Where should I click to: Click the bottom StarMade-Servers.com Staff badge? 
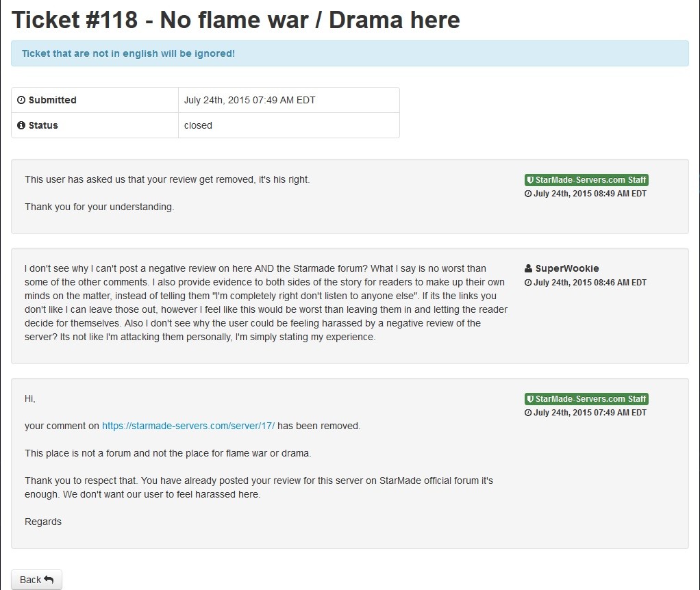pyautogui.click(x=586, y=399)
